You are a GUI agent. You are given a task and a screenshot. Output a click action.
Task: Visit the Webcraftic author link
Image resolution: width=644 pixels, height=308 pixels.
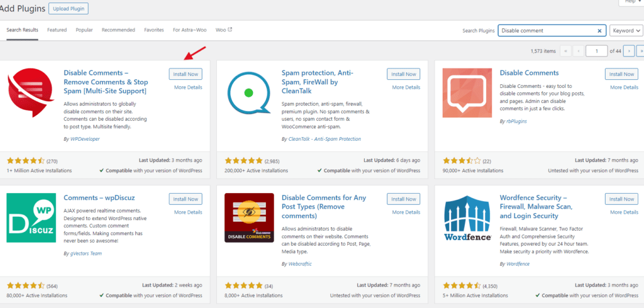point(299,264)
